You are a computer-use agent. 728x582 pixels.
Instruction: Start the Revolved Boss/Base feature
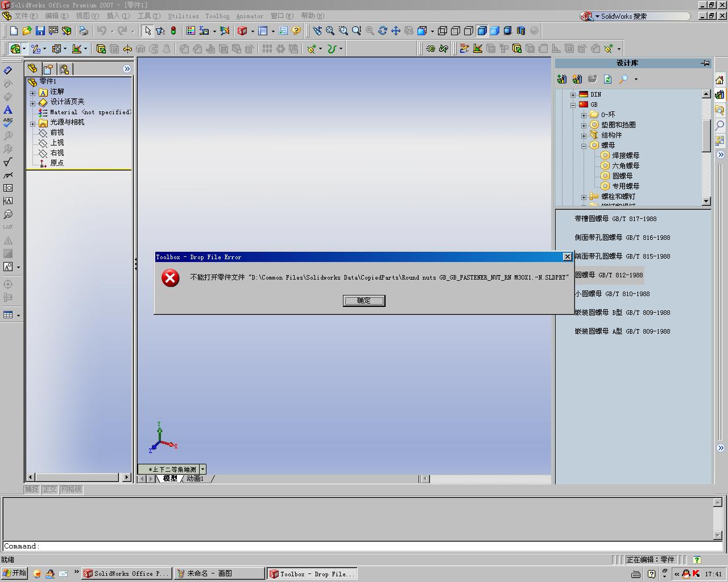[x=128, y=49]
